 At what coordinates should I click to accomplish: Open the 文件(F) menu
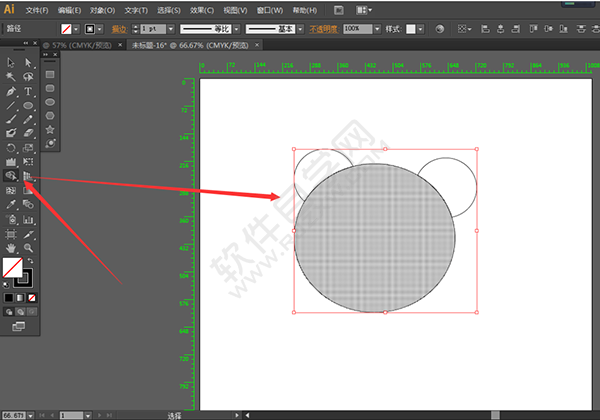pos(37,9)
